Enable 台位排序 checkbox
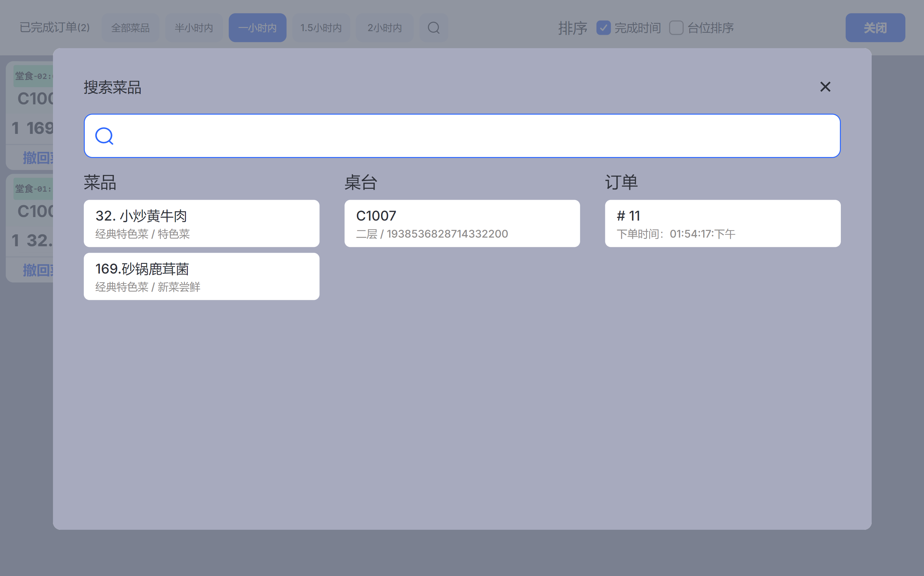 coord(676,28)
